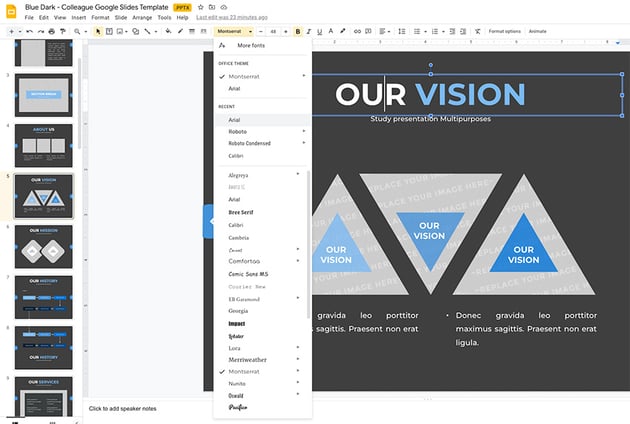Screen dimensions: 630x424
Task: Click More fonts at top of list
Action: pyautogui.click(x=252, y=46)
